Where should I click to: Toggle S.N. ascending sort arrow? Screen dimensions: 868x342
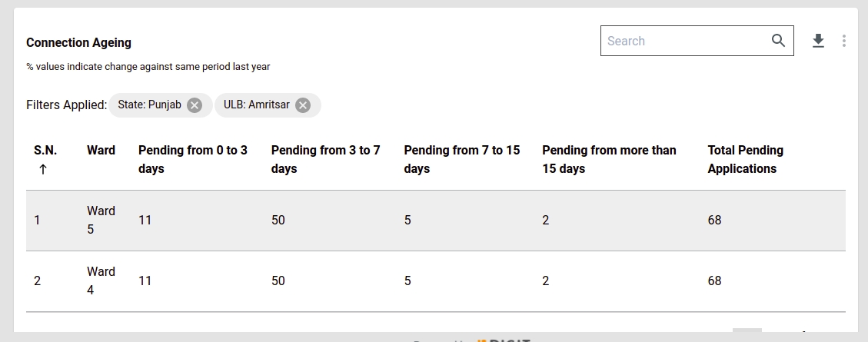coord(42,169)
